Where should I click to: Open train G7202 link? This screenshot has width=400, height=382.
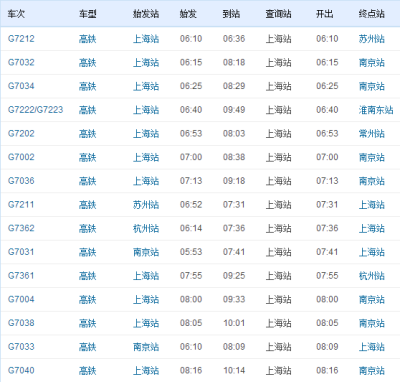coord(21,133)
